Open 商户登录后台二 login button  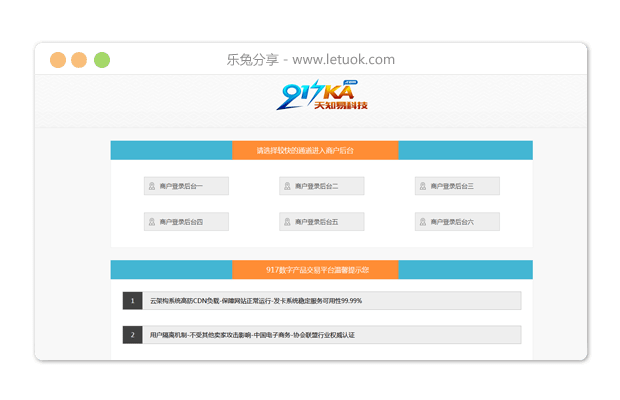[321, 186]
